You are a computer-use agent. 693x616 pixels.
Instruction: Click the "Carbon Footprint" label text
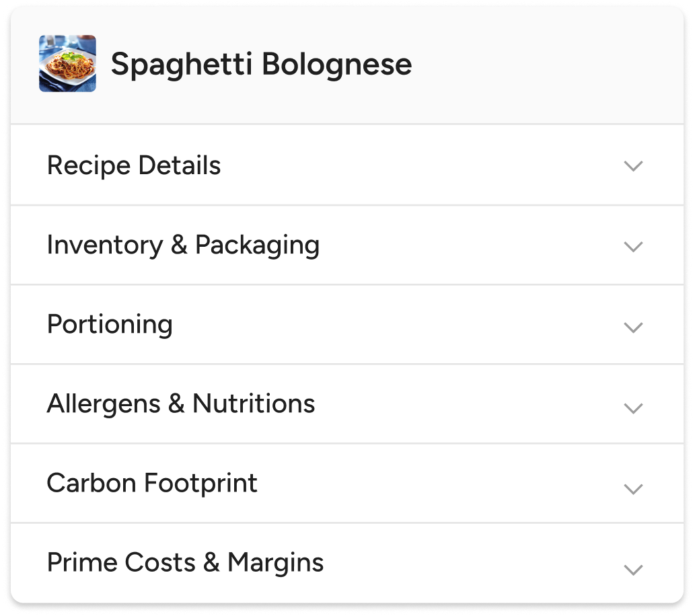[152, 484]
